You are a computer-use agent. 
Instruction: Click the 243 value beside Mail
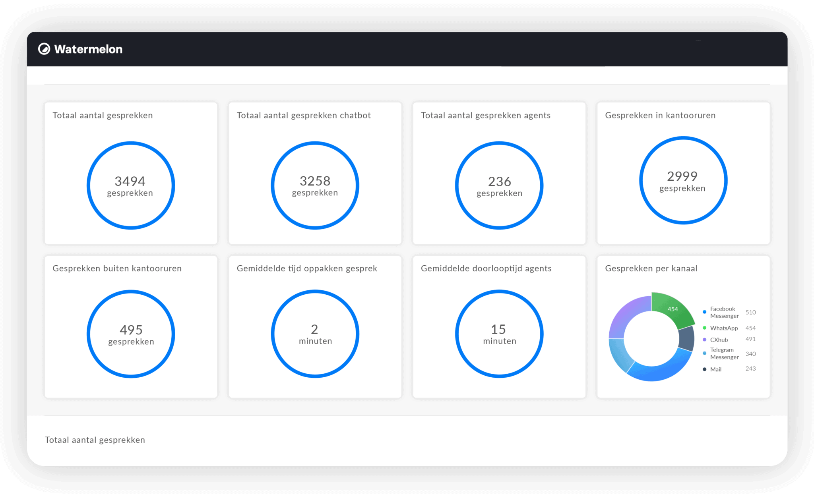[x=750, y=369]
